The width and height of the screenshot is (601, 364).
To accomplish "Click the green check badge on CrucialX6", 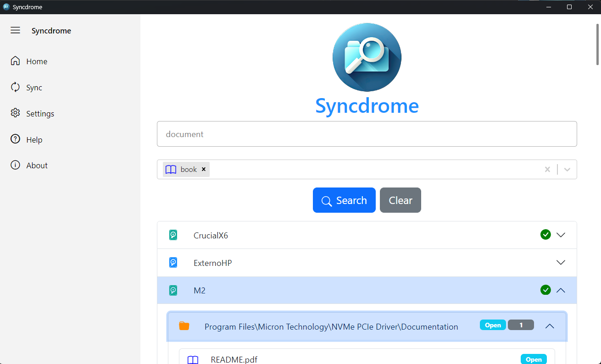I will (x=545, y=234).
